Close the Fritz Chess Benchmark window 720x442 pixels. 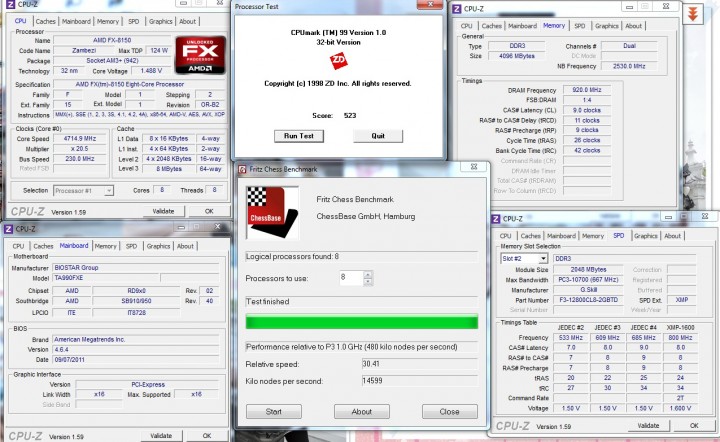click(x=474, y=167)
